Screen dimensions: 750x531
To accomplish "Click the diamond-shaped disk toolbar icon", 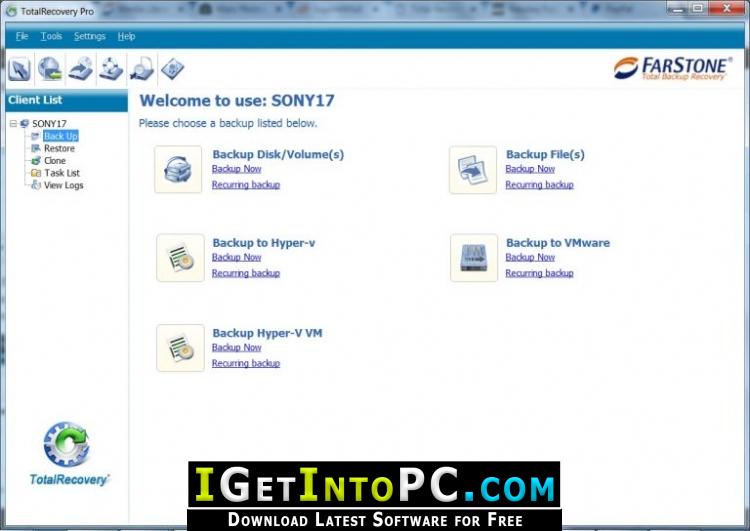I will tap(172, 69).
